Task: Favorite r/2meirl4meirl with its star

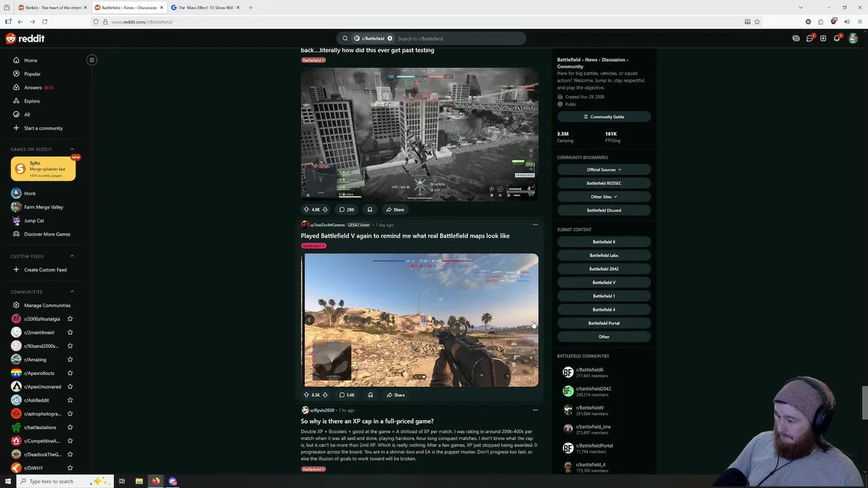Action: click(70, 333)
